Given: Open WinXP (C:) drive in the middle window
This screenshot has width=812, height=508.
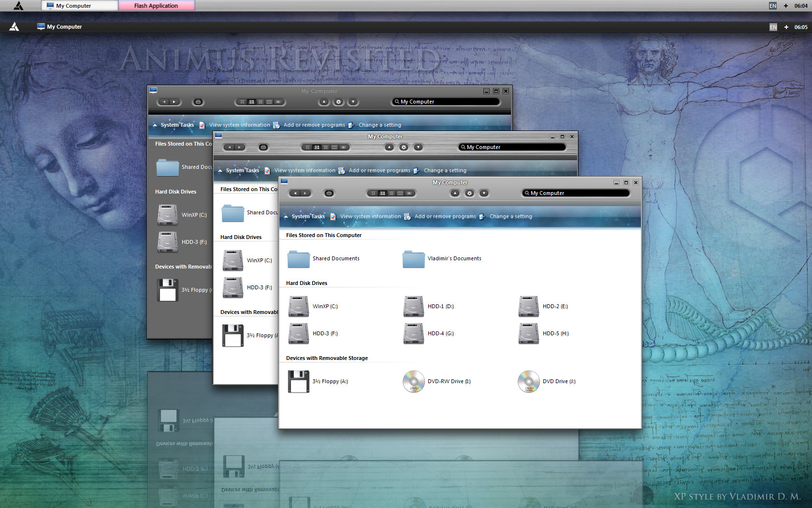Looking at the screenshot, I should tap(247, 260).
